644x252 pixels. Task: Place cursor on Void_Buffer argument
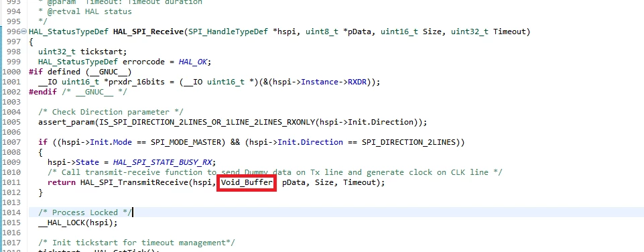247,182
